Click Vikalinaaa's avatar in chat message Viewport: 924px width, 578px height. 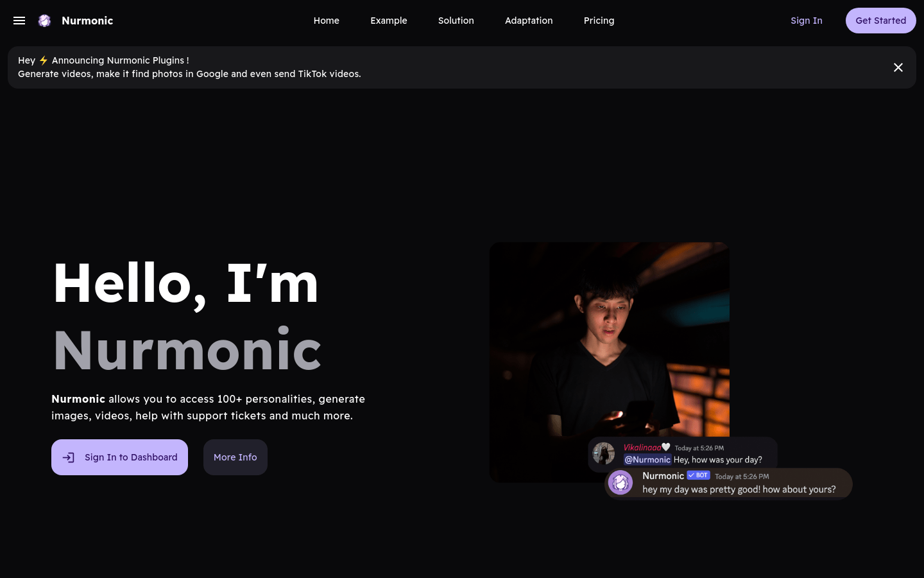(x=603, y=453)
